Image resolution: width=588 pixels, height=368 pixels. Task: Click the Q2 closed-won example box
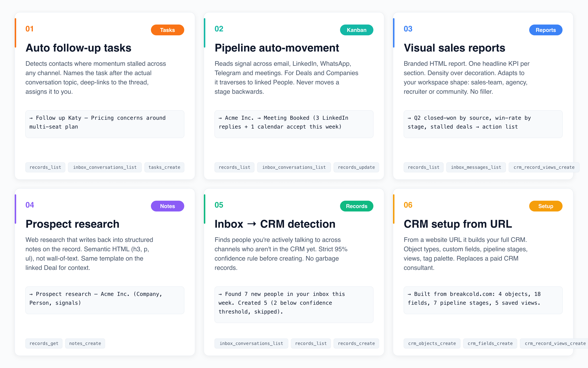click(483, 124)
